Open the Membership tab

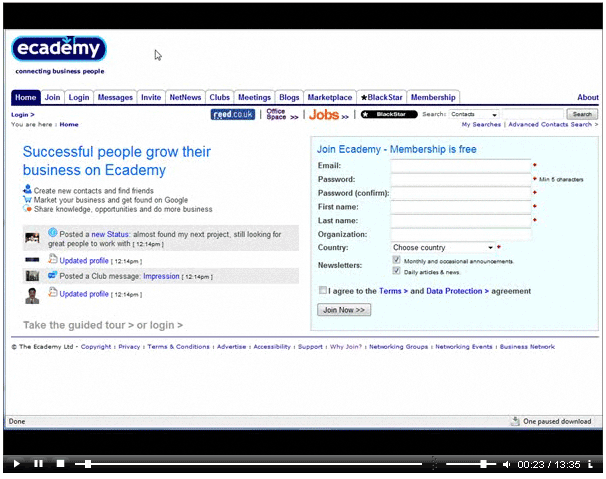pos(433,97)
